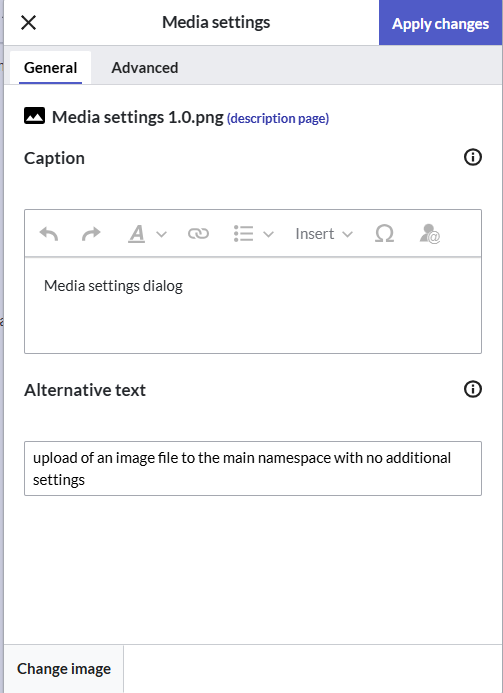
Task: Open the Insert menu
Action: click(324, 233)
